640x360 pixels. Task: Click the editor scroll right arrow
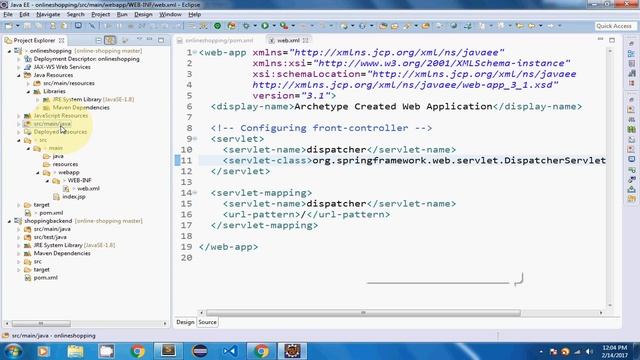[x=601, y=313]
